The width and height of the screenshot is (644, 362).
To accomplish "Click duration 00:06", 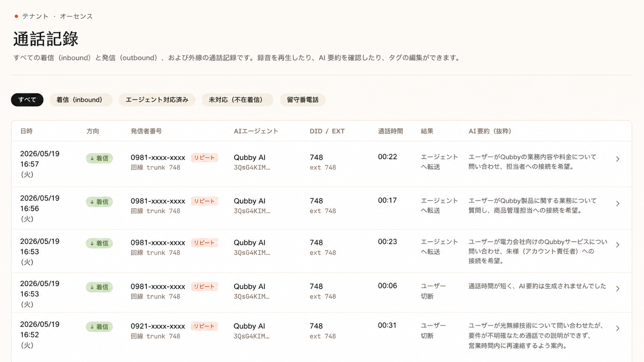I will (387, 286).
